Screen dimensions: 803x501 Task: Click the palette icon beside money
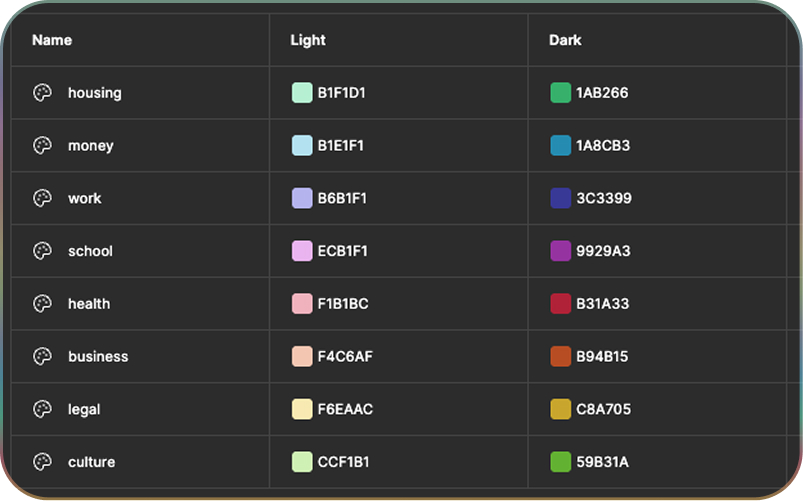pyautogui.click(x=43, y=145)
